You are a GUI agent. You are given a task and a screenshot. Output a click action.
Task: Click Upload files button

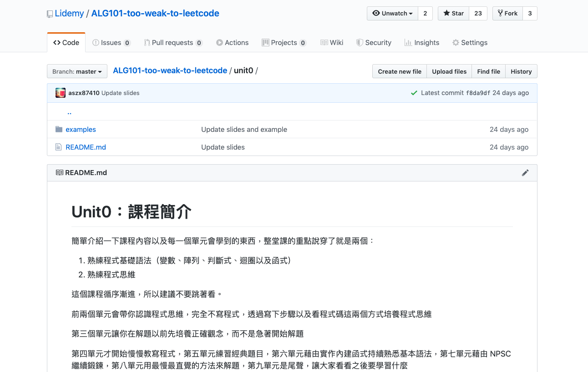click(x=449, y=71)
